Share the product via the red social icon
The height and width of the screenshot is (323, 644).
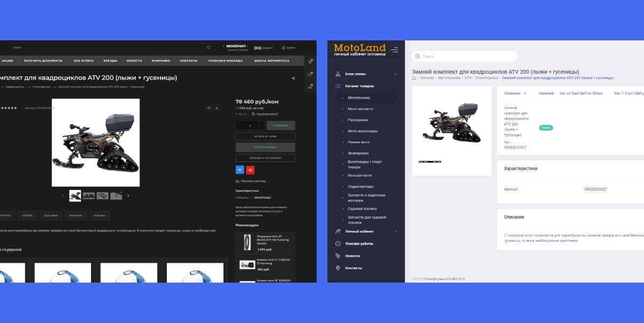[x=250, y=170]
